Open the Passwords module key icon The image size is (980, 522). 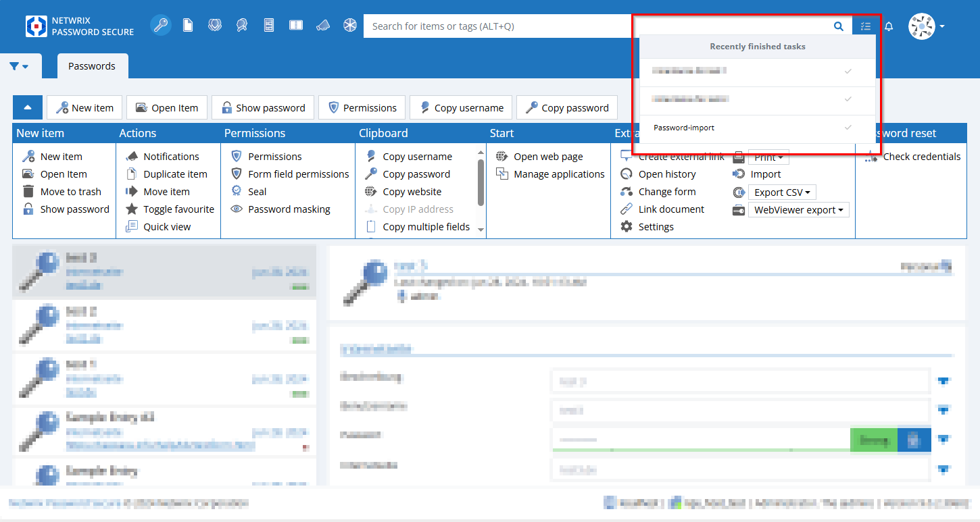click(160, 26)
